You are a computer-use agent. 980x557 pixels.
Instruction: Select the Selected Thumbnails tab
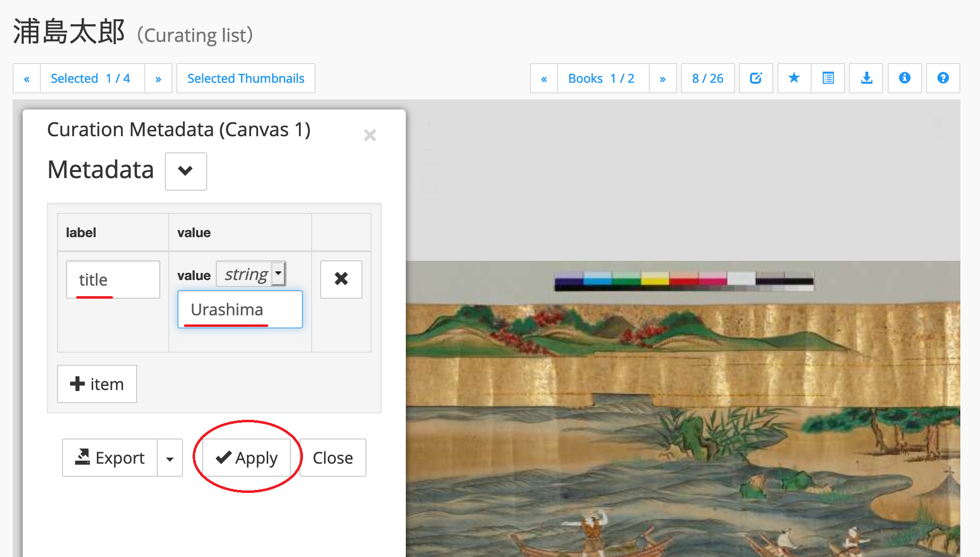click(x=246, y=78)
